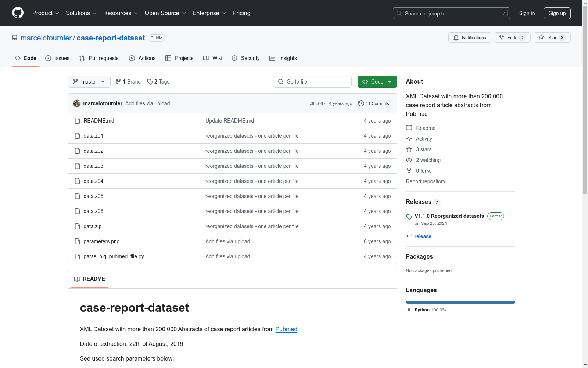Click the slash shortcut icon in search box
Screen dimensions: 588x368
[x=504, y=13]
